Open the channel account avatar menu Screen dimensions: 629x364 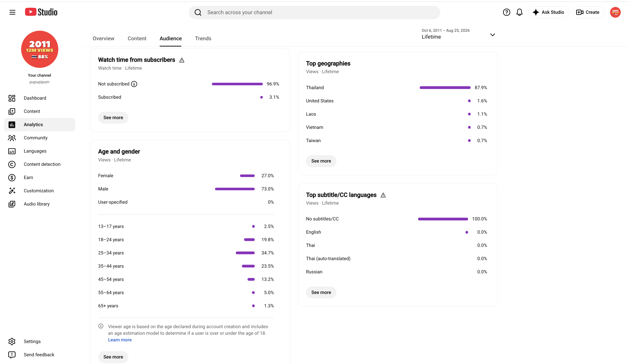[x=615, y=12]
